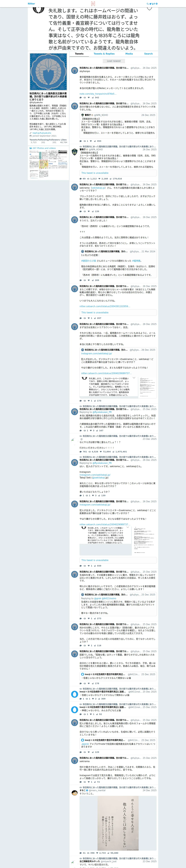Click the heart icon showing 2,733 likes

(x=97, y=853)
